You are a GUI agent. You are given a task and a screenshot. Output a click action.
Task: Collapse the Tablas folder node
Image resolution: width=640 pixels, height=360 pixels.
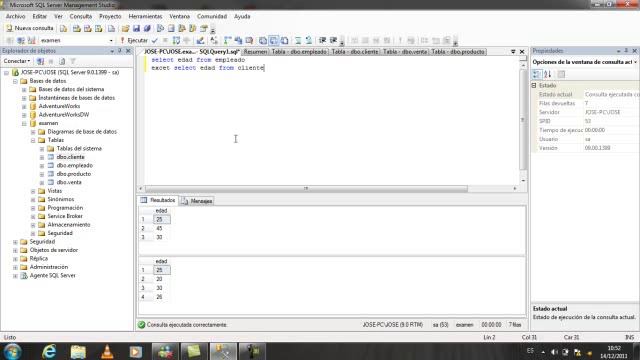click(33, 140)
